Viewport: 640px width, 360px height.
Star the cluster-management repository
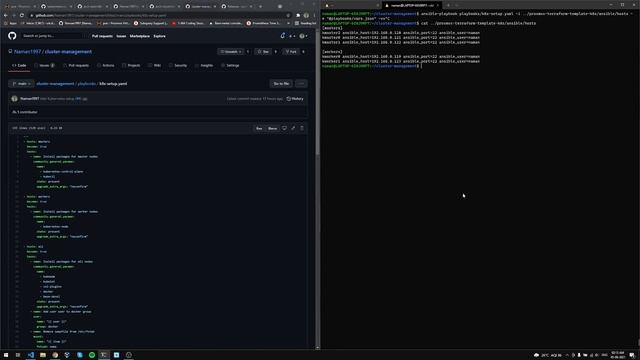point(264,52)
